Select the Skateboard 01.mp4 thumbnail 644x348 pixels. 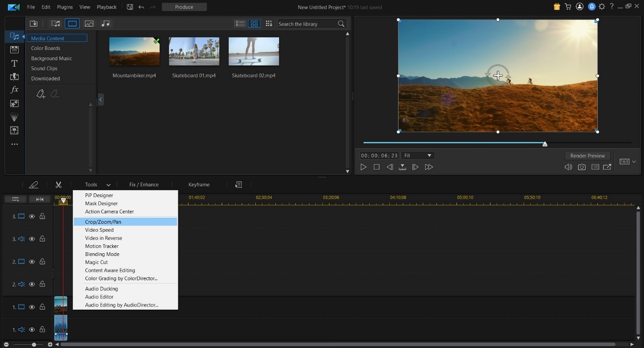point(194,52)
